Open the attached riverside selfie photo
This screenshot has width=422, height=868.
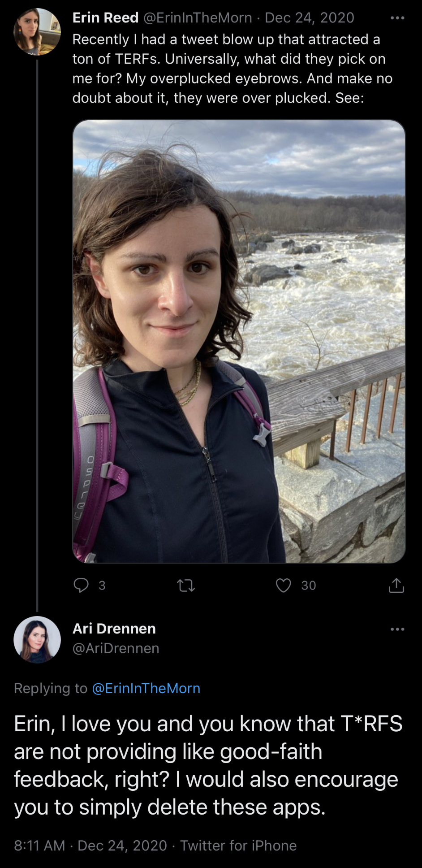pos(239,341)
